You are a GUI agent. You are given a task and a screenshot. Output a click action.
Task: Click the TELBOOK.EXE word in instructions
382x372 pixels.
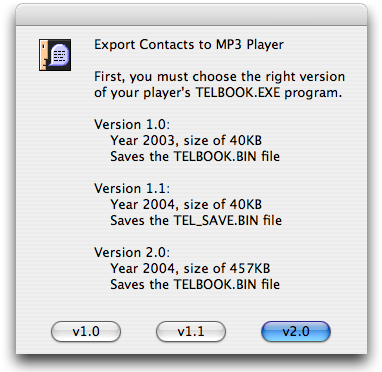click(238, 92)
